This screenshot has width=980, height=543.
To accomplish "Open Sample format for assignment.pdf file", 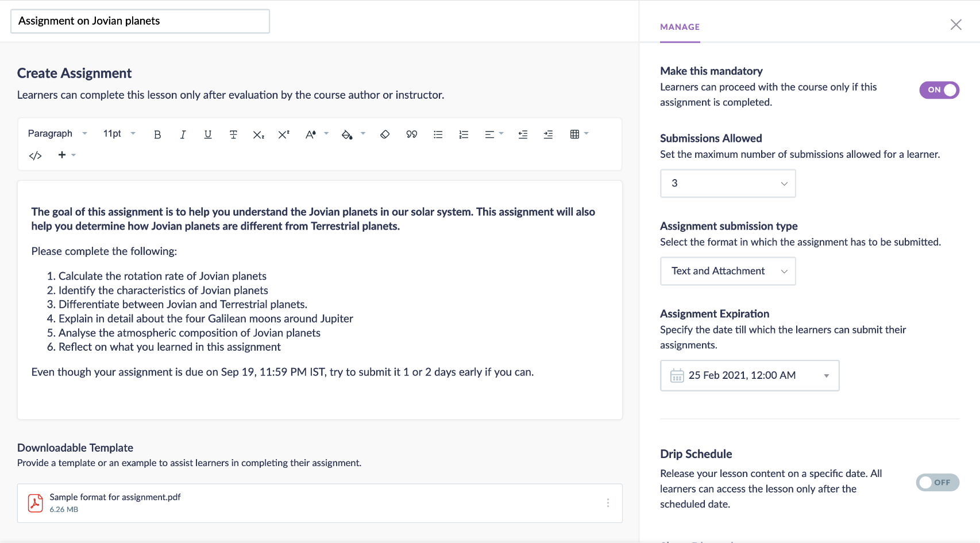I will pos(115,497).
